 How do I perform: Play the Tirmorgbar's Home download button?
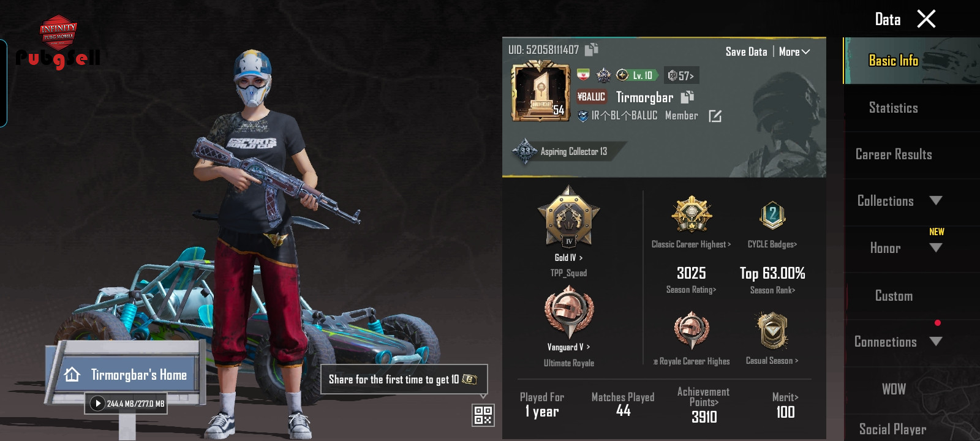(x=98, y=404)
